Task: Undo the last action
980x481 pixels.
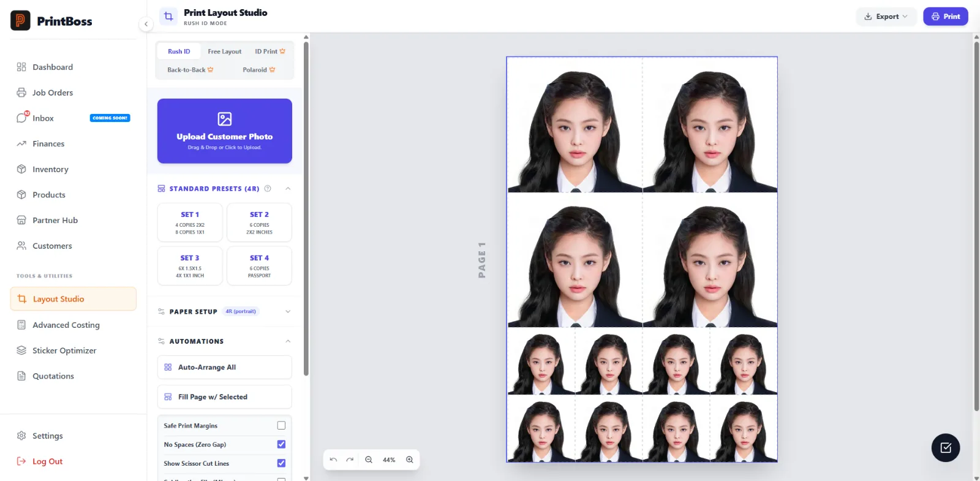Action: pos(333,460)
